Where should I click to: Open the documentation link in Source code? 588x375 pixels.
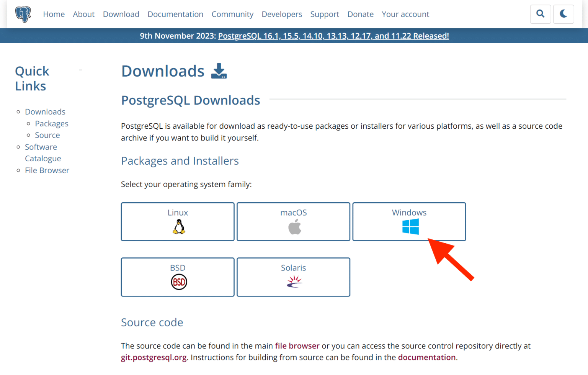coord(426,357)
